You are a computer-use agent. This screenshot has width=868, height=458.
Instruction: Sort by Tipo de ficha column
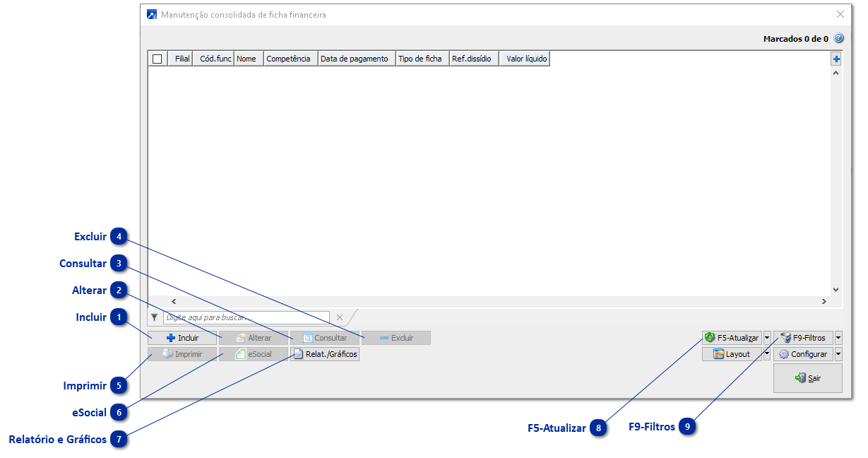pyautogui.click(x=422, y=59)
